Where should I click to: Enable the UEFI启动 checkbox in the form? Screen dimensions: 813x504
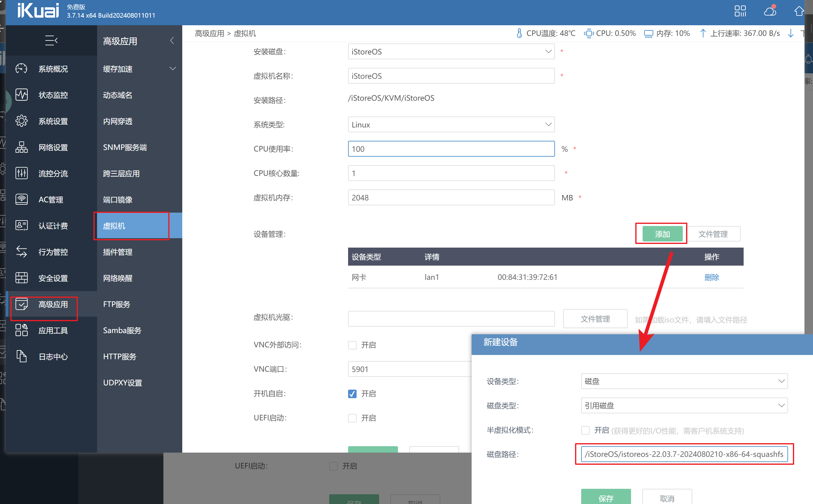352,418
